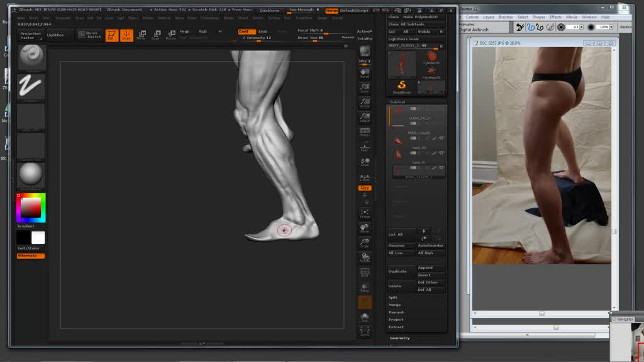
Task: Toggle the Local symmetry button
Action: pos(365,162)
